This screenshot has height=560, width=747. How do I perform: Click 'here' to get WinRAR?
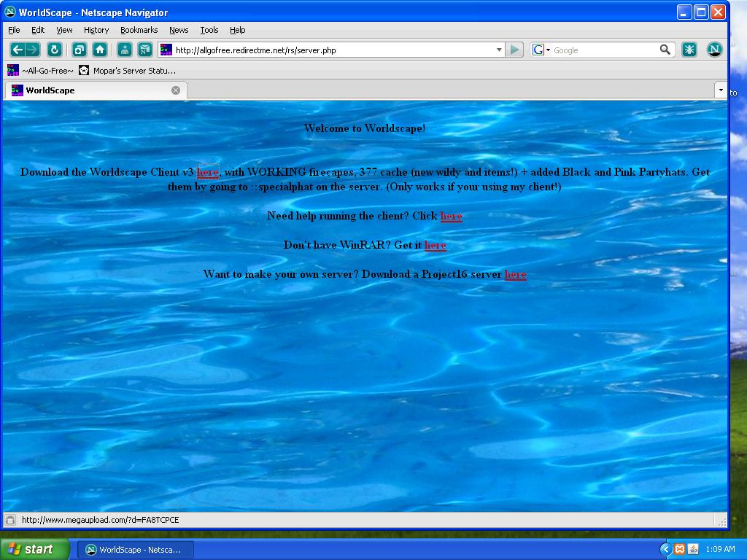click(435, 245)
